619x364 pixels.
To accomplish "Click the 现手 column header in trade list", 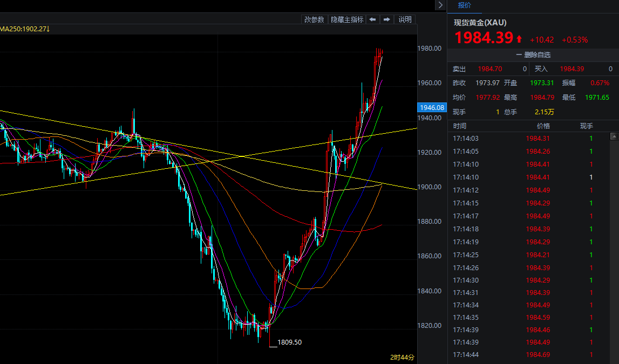I will [x=586, y=126].
